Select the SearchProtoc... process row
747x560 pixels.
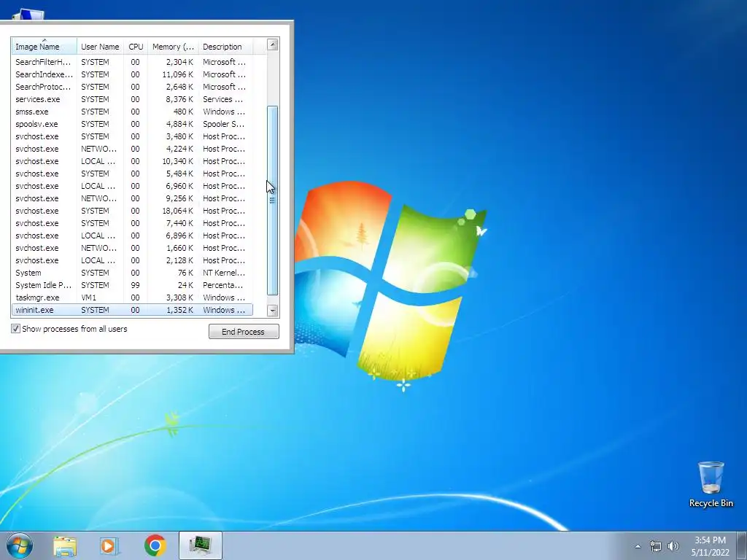[132, 87]
